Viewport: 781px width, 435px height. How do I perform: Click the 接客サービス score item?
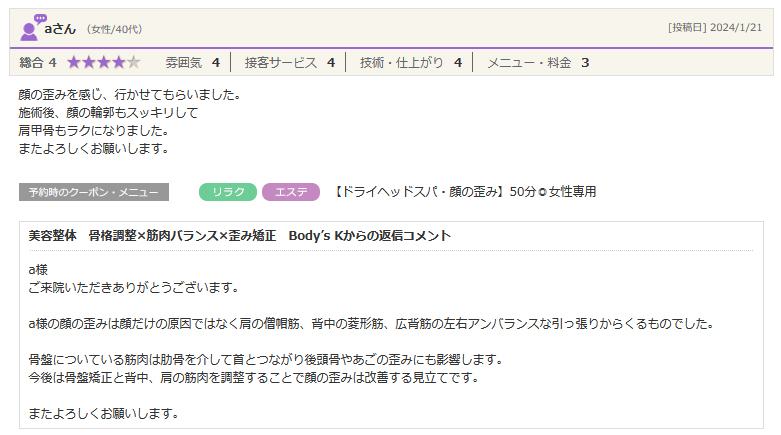(289, 62)
